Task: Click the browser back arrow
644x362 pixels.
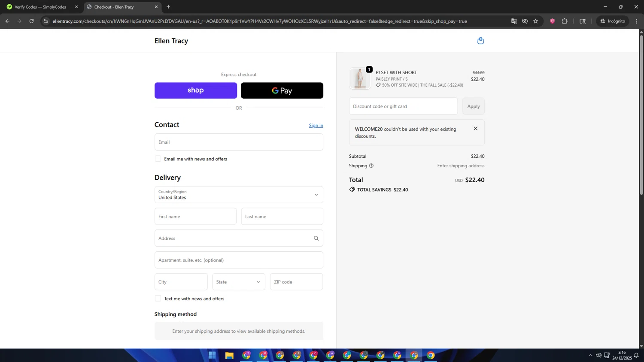Action: [x=7, y=21]
